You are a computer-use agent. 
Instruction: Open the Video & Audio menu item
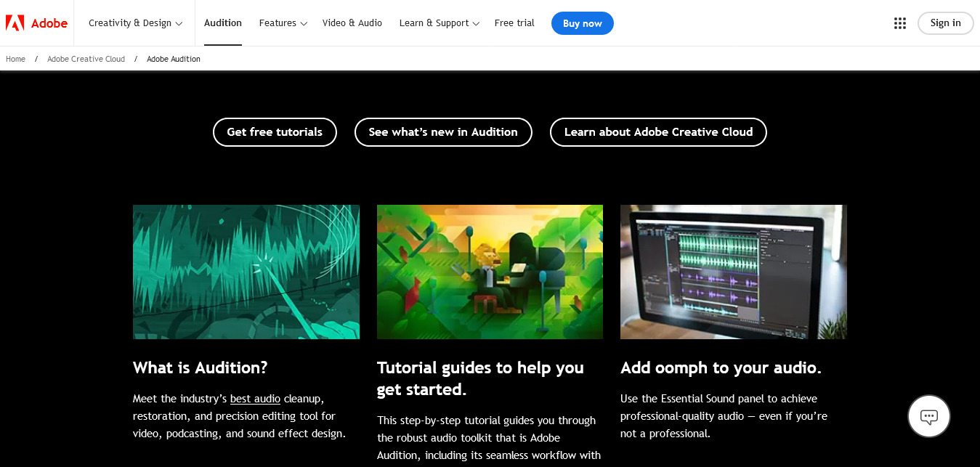click(352, 23)
